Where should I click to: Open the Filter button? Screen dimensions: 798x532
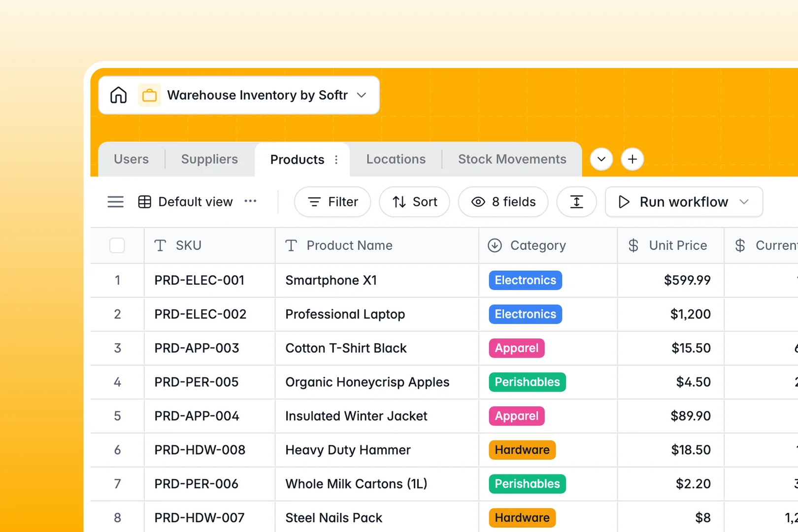coord(332,202)
